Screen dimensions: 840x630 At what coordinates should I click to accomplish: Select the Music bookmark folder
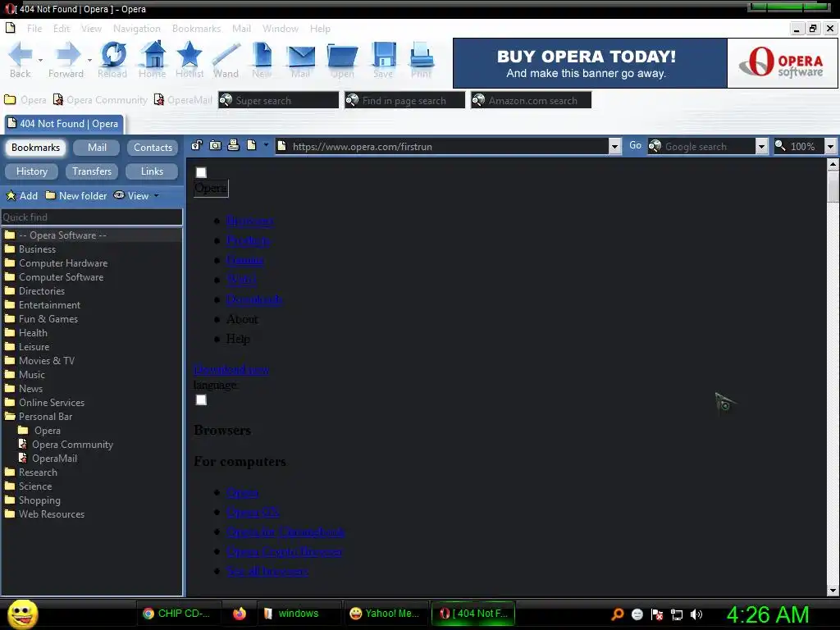coord(32,374)
